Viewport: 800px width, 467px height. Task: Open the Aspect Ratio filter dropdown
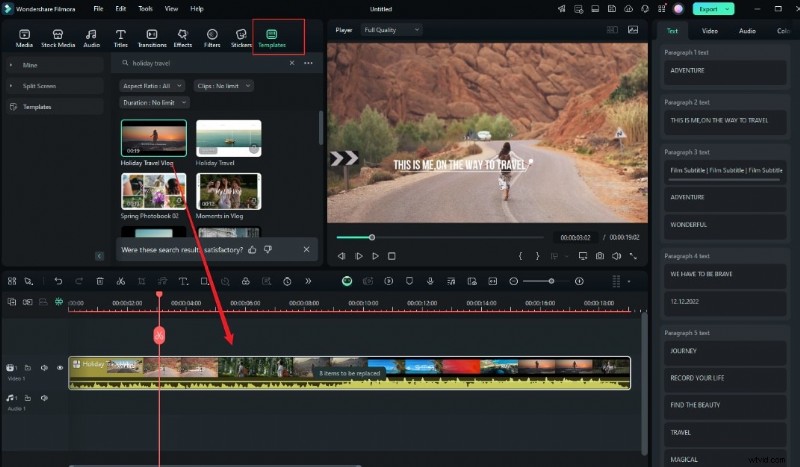[153, 86]
